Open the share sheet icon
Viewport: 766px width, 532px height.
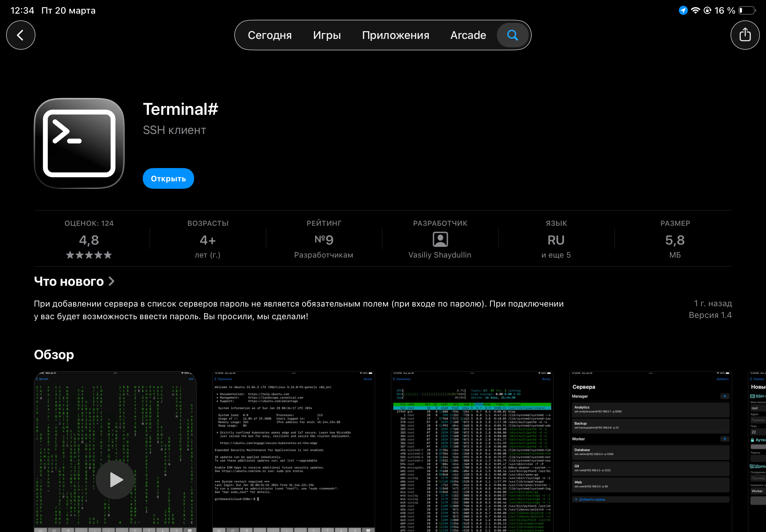(745, 35)
